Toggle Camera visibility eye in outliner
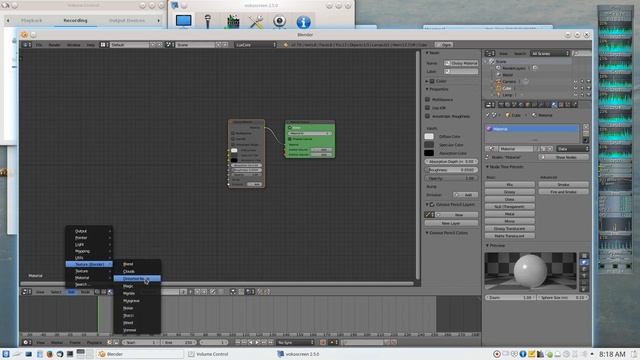Image resolution: width=640 pixels, height=360 pixels. pos(576,82)
